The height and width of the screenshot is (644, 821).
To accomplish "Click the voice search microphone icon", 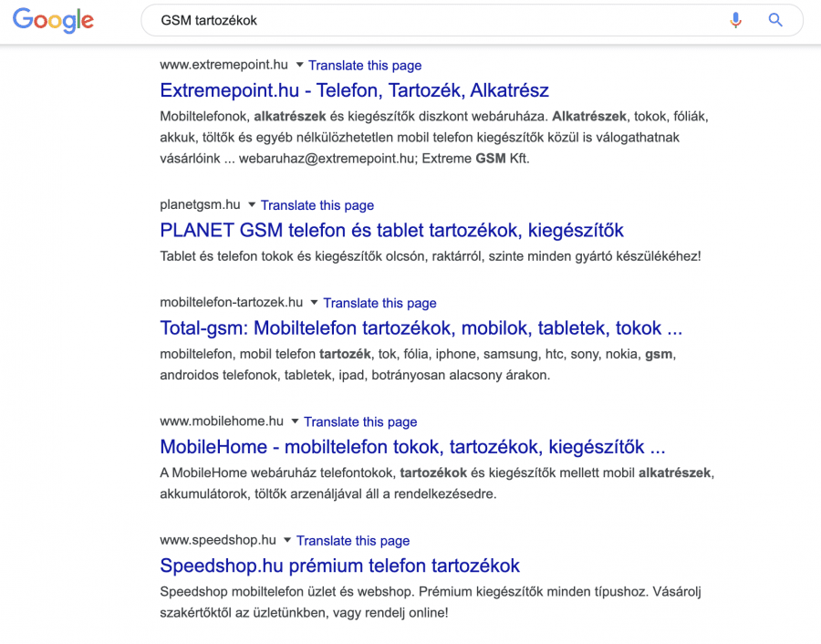I will [736, 20].
